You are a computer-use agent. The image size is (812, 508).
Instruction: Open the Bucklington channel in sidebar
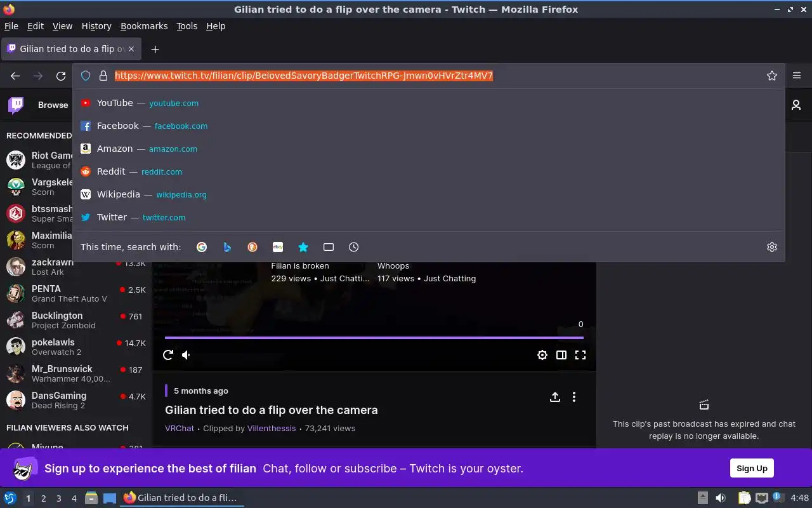click(76, 320)
